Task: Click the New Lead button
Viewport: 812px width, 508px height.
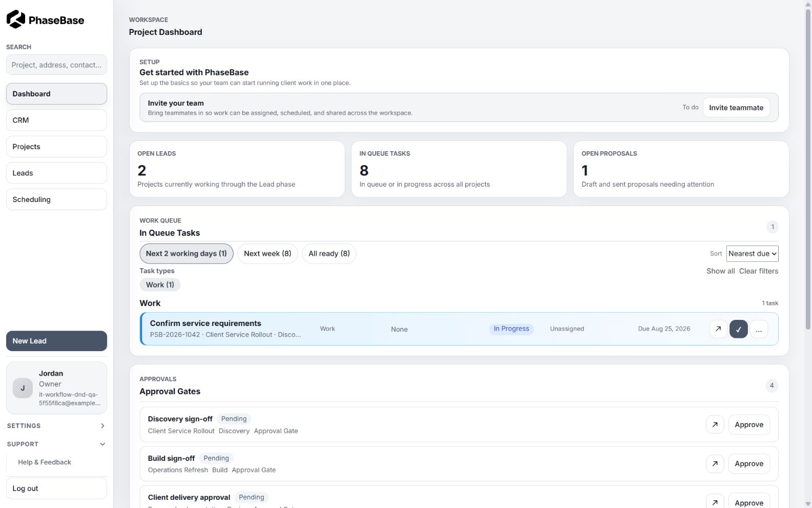Action: (x=56, y=341)
